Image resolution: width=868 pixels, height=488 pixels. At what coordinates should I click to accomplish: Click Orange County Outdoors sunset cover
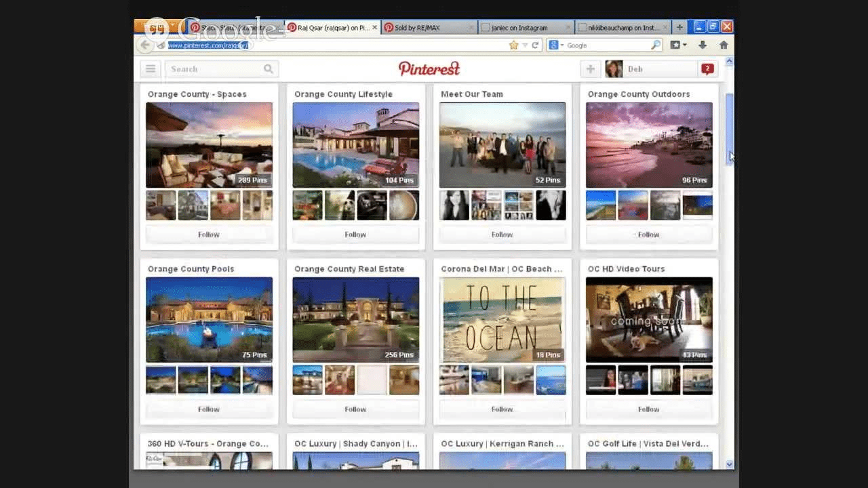tap(649, 145)
